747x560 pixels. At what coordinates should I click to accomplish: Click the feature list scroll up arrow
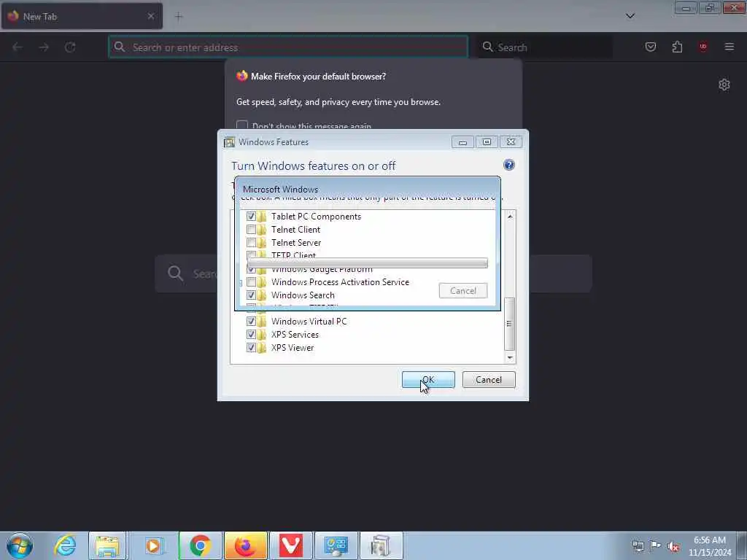click(510, 216)
